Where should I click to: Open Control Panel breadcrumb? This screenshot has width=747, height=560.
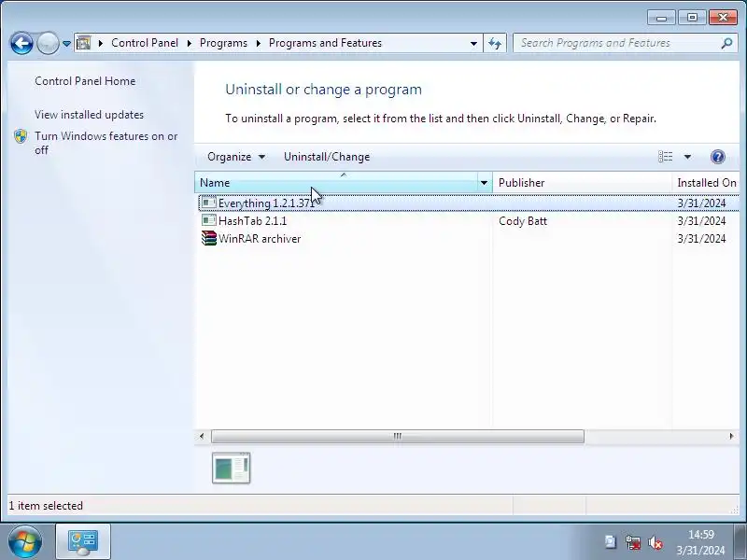[145, 43]
